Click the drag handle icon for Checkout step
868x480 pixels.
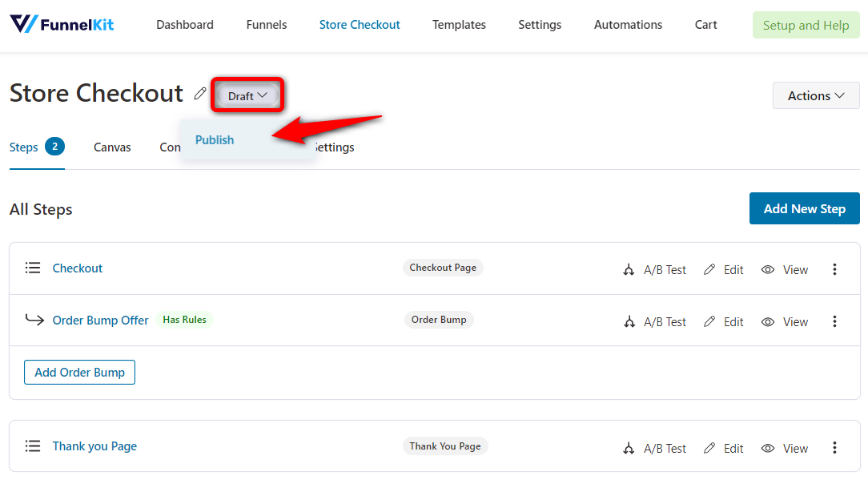coord(33,268)
